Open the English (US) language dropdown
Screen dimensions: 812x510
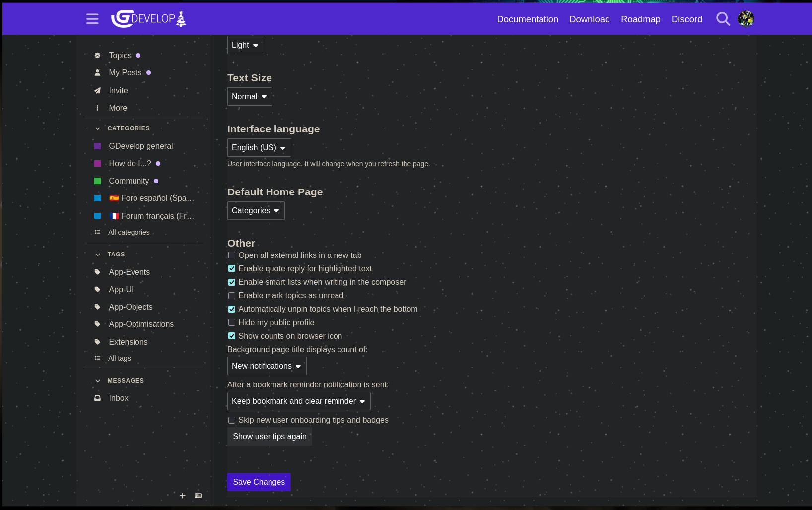pos(259,147)
